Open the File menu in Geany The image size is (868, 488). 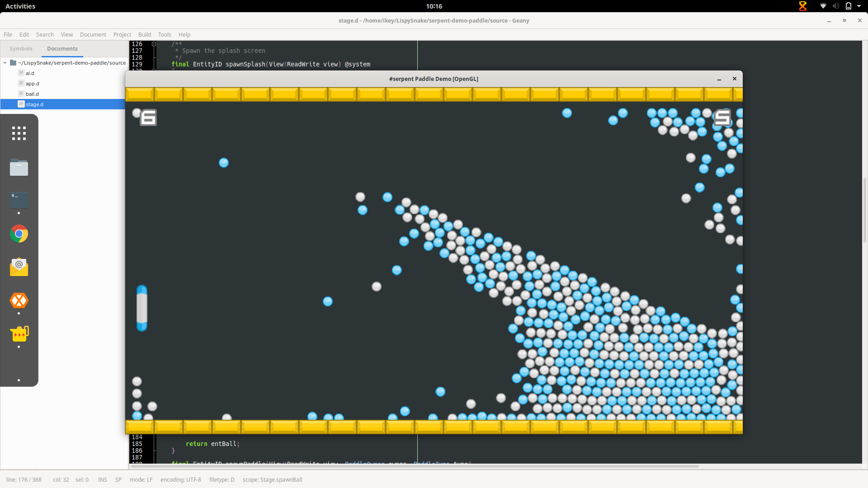tap(8, 34)
